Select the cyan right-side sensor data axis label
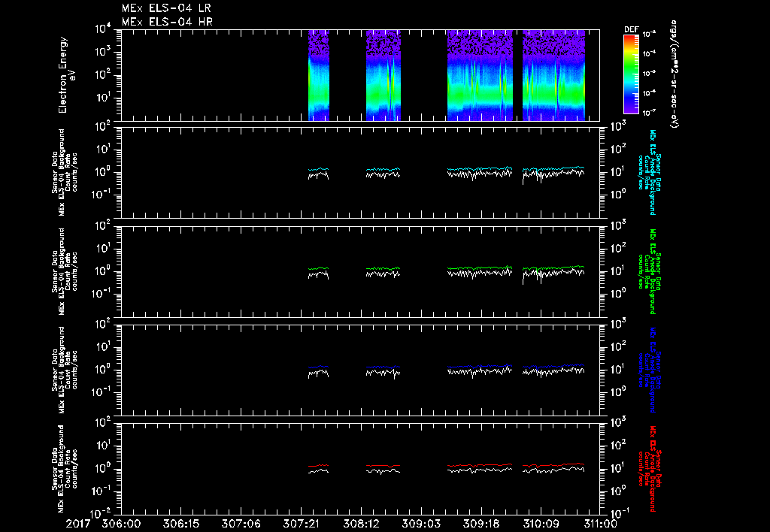 (x=649, y=172)
